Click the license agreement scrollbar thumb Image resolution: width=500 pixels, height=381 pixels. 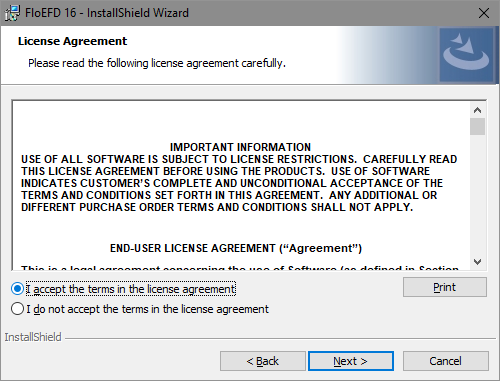point(477,126)
